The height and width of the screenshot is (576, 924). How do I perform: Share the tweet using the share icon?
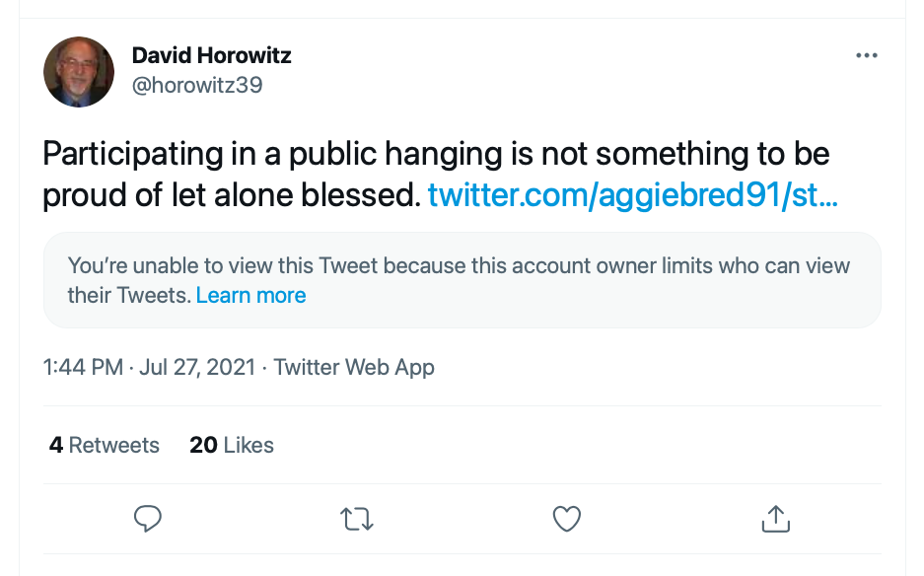point(775,518)
